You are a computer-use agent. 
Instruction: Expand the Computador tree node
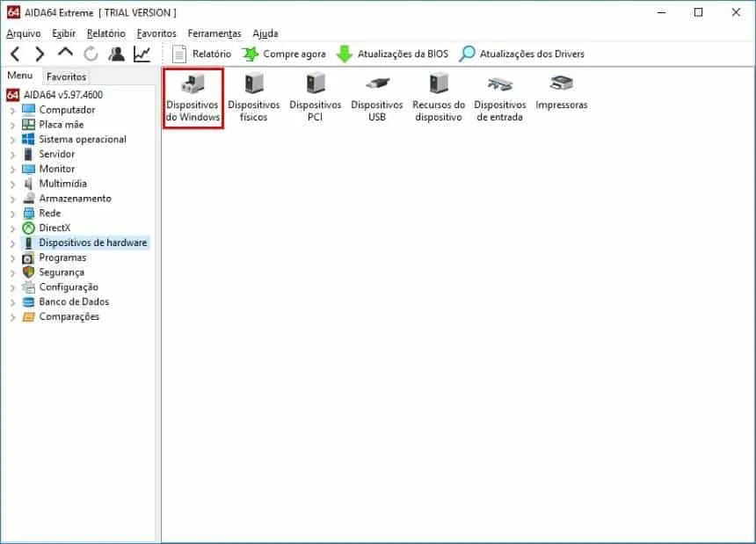13,111
